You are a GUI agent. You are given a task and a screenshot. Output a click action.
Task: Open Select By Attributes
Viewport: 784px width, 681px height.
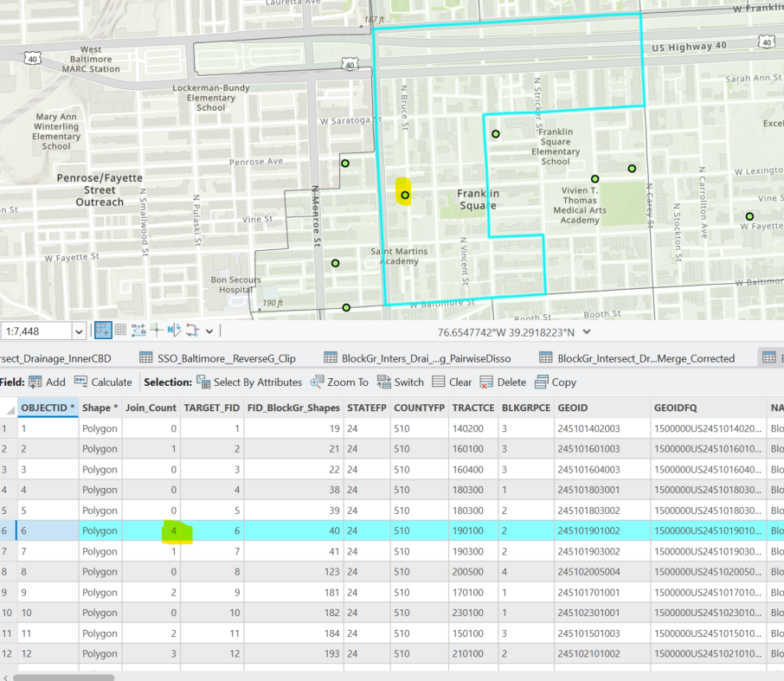249,382
